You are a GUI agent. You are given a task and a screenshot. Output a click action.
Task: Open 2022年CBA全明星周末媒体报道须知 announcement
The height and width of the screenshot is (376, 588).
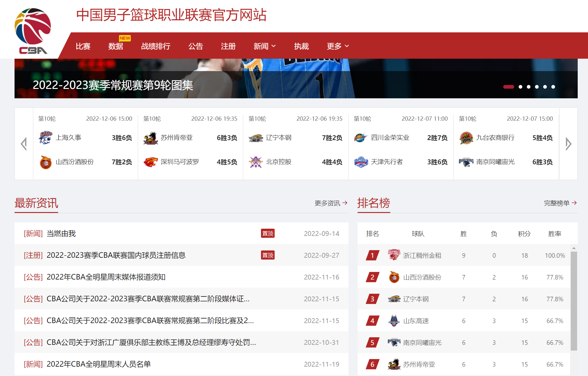point(106,277)
